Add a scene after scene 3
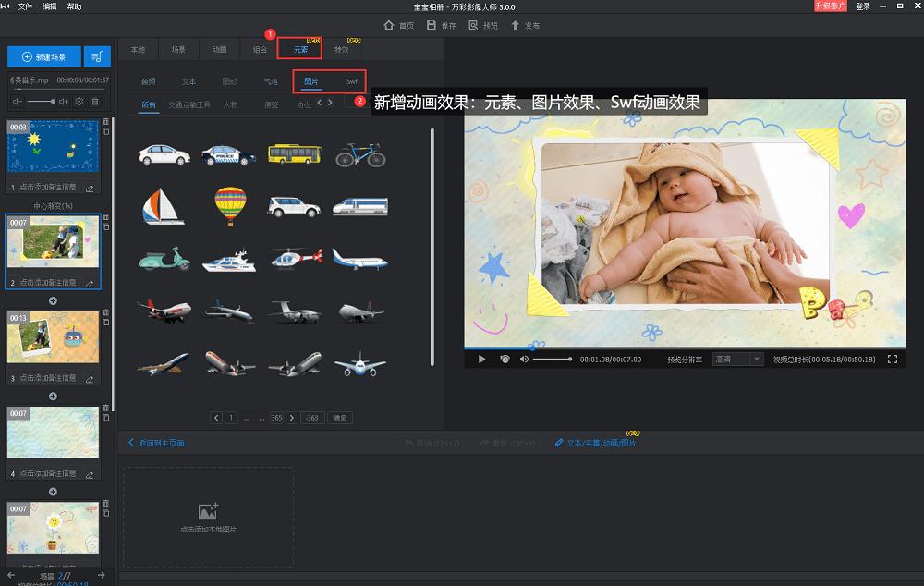Image resolution: width=924 pixels, height=586 pixels. 53,396
